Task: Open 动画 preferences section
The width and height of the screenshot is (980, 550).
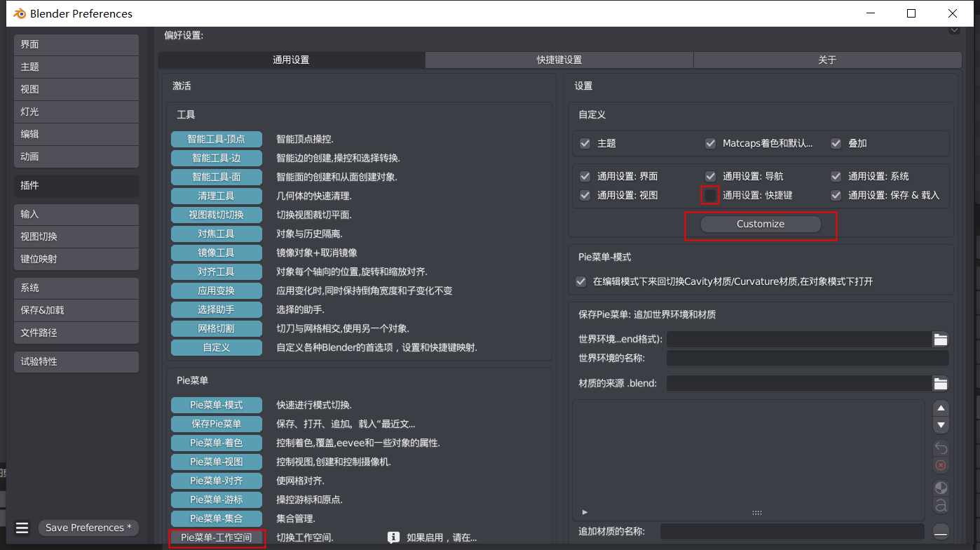Action: coord(76,156)
